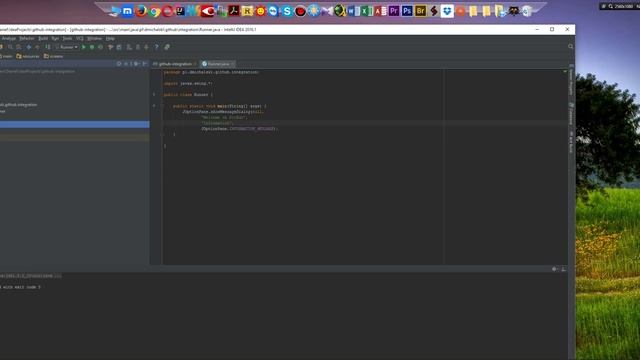Image resolution: width=640 pixels, height=360 pixels.
Task: Switch to the Runner.java editor tab
Action: coord(218,64)
